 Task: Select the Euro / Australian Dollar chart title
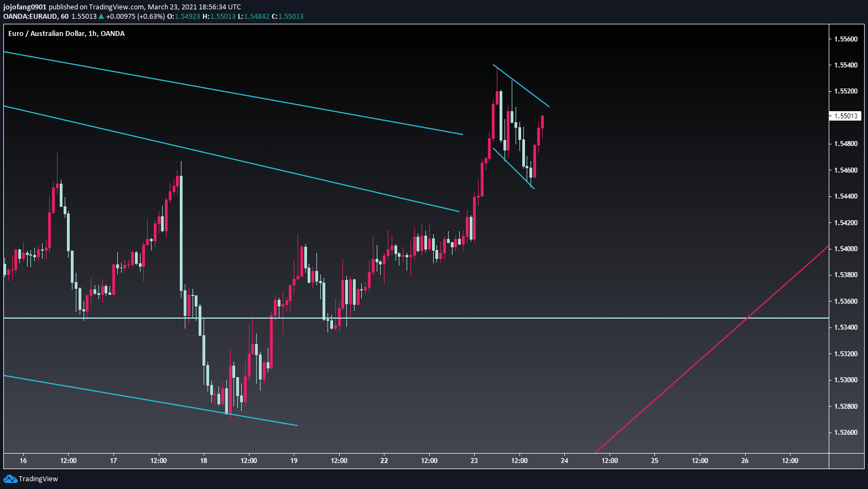(66, 33)
